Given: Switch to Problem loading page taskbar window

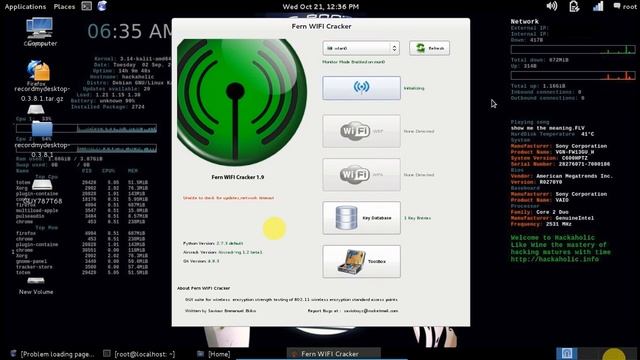Looking at the screenshot, I should (x=53, y=354).
